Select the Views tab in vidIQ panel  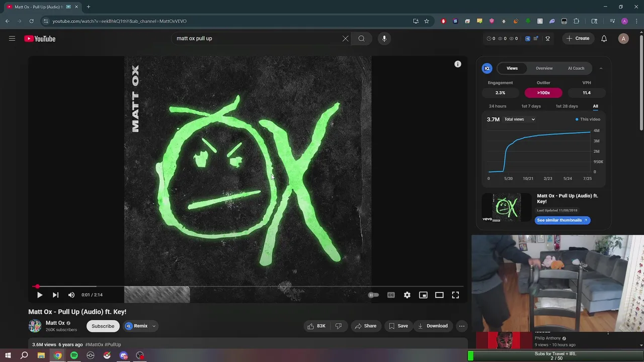512,68
